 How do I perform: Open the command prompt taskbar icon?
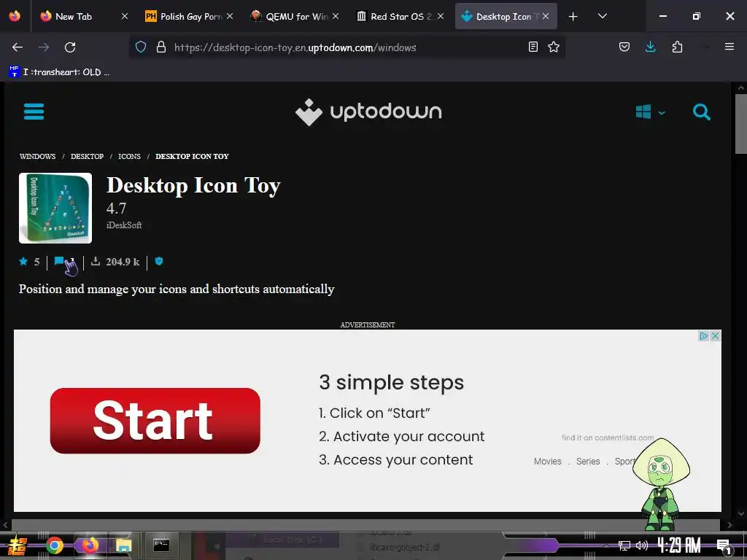(161, 545)
